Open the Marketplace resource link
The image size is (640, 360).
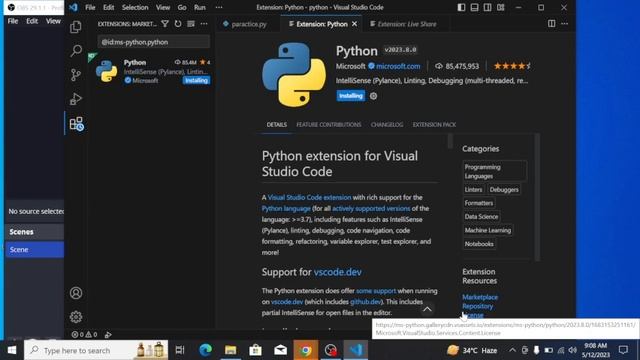pyautogui.click(x=480, y=297)
